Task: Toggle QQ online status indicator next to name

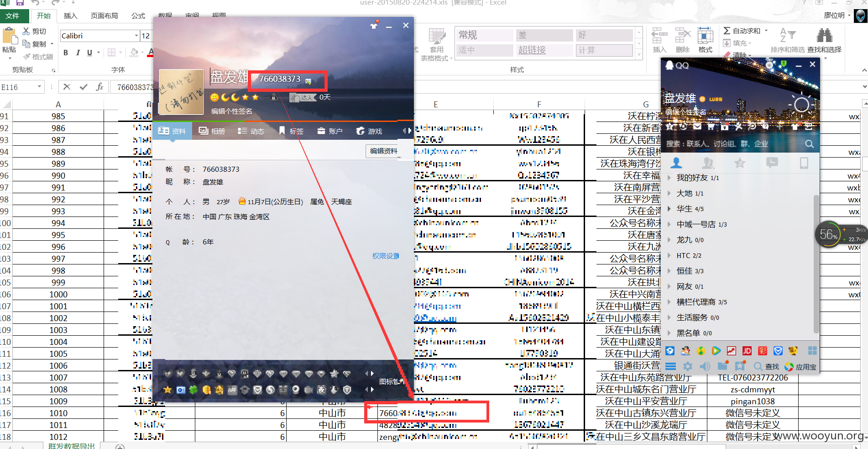Action: point(702,99)
